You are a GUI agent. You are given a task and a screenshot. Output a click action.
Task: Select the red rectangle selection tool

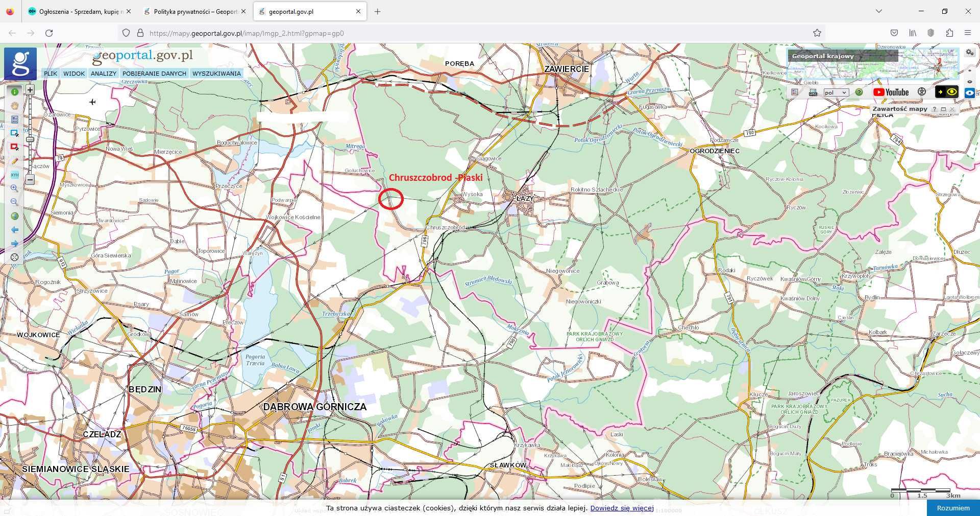coord(14,147)
